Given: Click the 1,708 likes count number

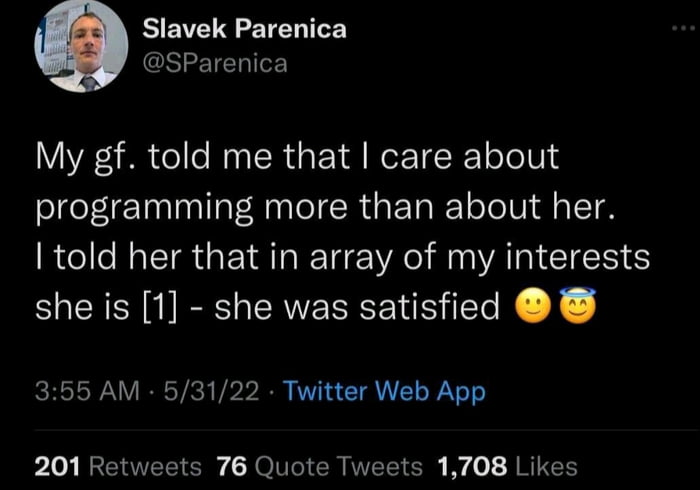Looking at the screenshot, I should point(474,465).
